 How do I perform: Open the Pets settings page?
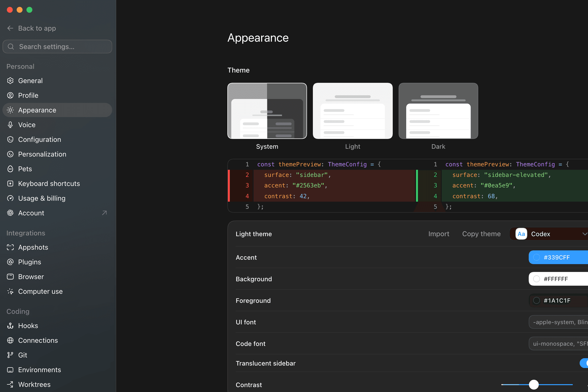point(57,169)
